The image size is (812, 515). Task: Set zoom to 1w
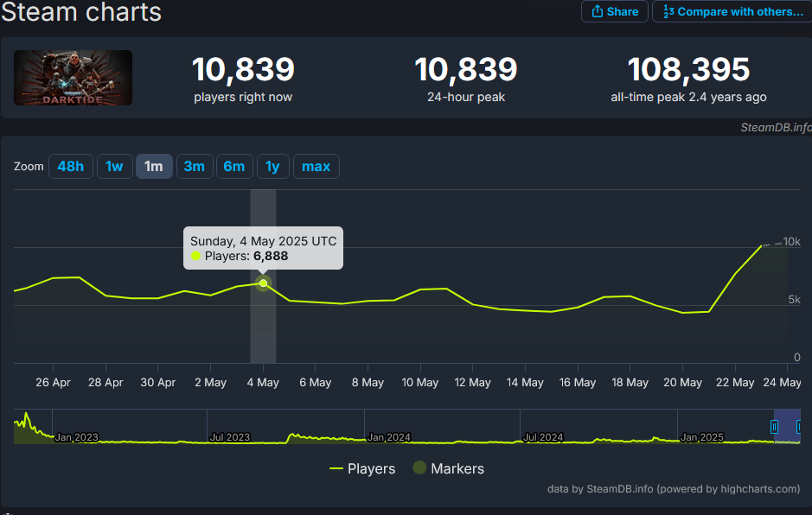click(114, 166)
